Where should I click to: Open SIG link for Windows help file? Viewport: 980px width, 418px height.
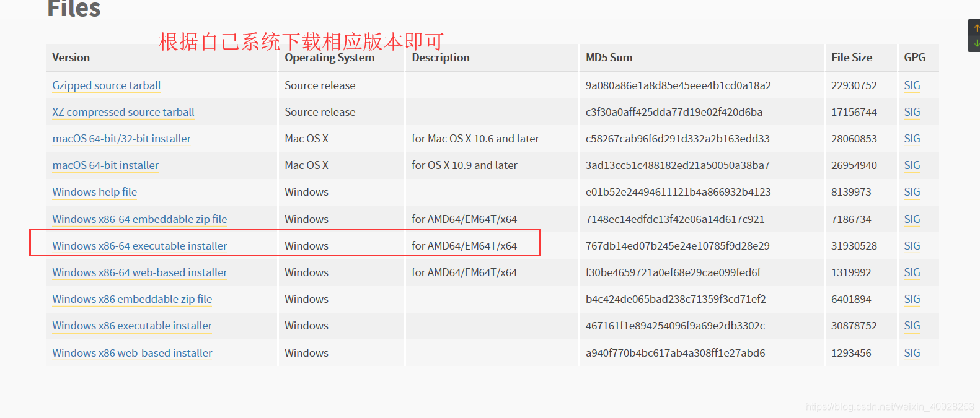[912, 192]
